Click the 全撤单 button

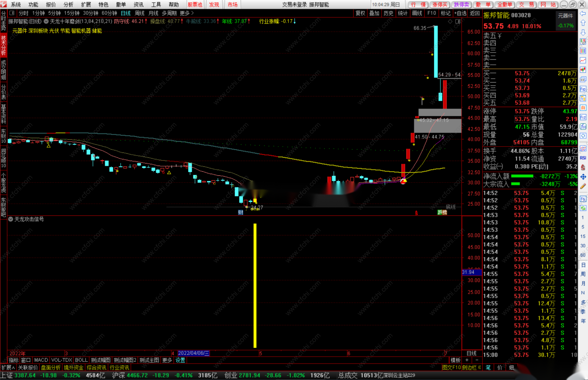(505, 4)
